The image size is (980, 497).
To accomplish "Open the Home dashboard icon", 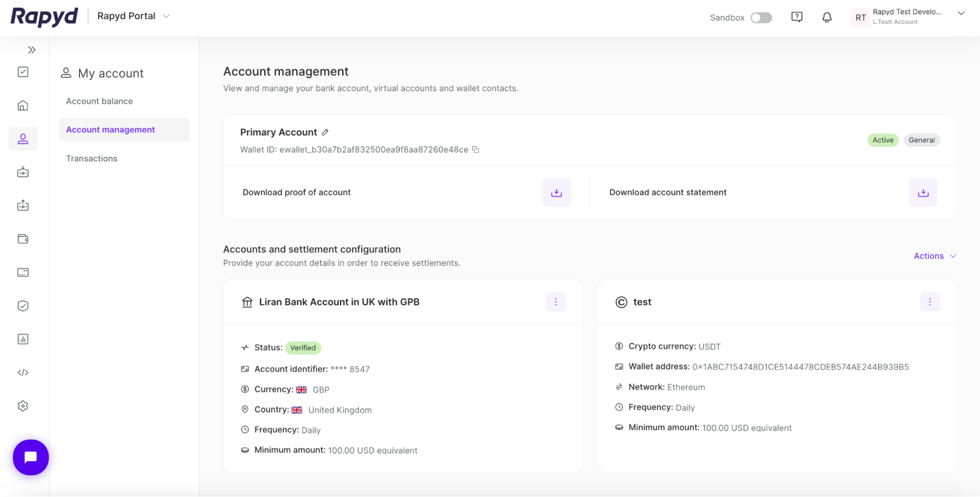I will [23, 105].
